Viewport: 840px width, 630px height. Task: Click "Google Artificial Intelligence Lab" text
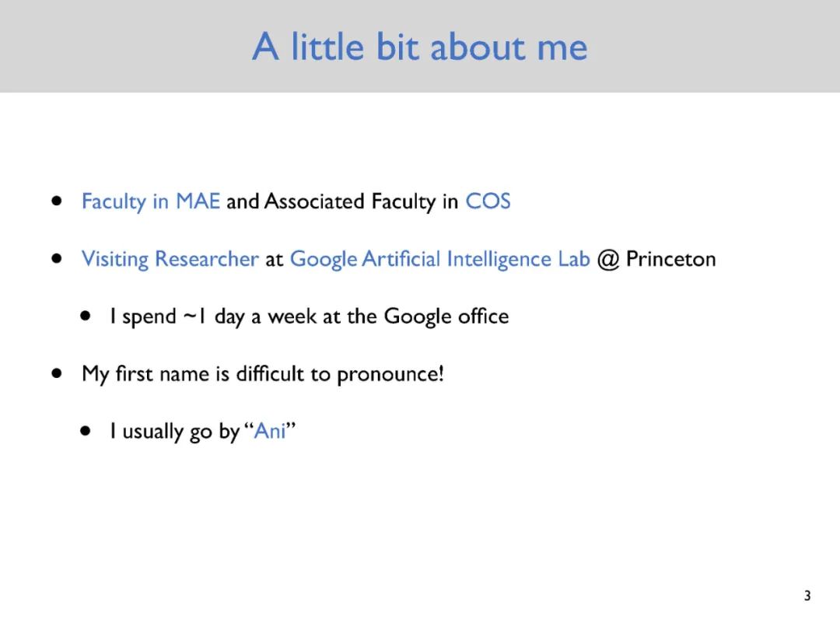[439, 259]
